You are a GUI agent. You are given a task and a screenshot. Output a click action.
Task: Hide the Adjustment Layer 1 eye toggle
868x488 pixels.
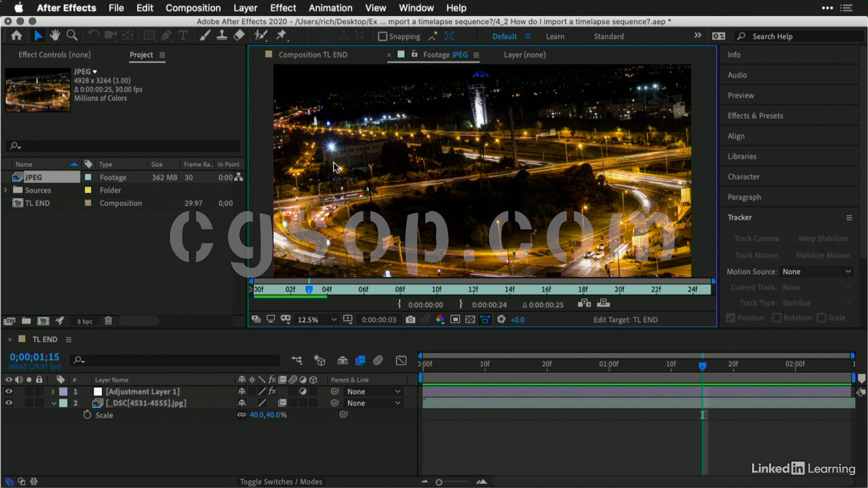tap(9, 392)
